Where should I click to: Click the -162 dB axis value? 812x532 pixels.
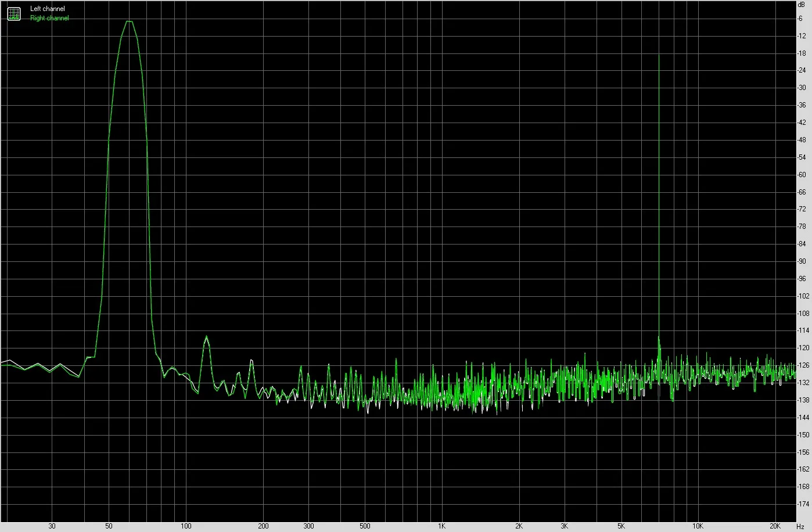(x=803, y=469)
